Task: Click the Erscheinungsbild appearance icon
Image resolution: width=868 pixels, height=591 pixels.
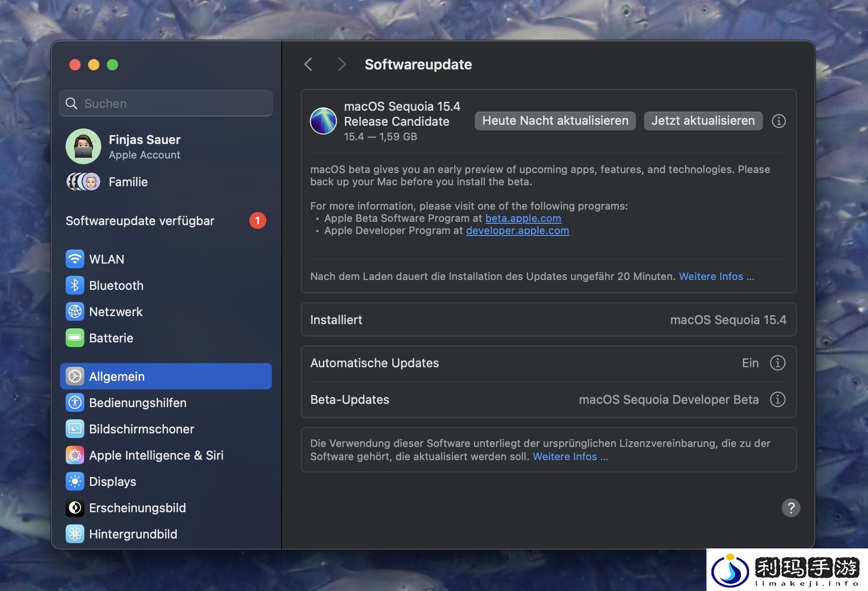Action: point(75,508)
